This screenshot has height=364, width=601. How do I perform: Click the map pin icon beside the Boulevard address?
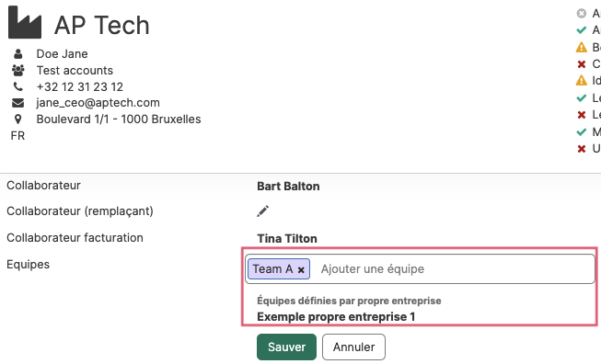pos(18,119)
